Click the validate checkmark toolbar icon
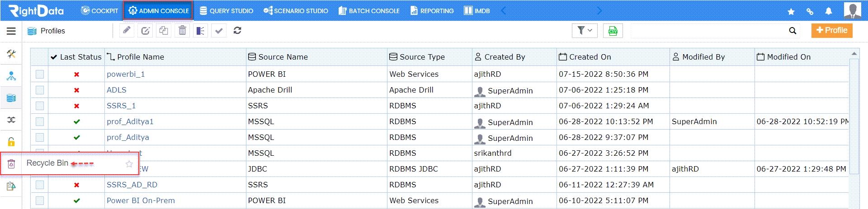Viewport: 868px width, 209px height. click(219, 31)
